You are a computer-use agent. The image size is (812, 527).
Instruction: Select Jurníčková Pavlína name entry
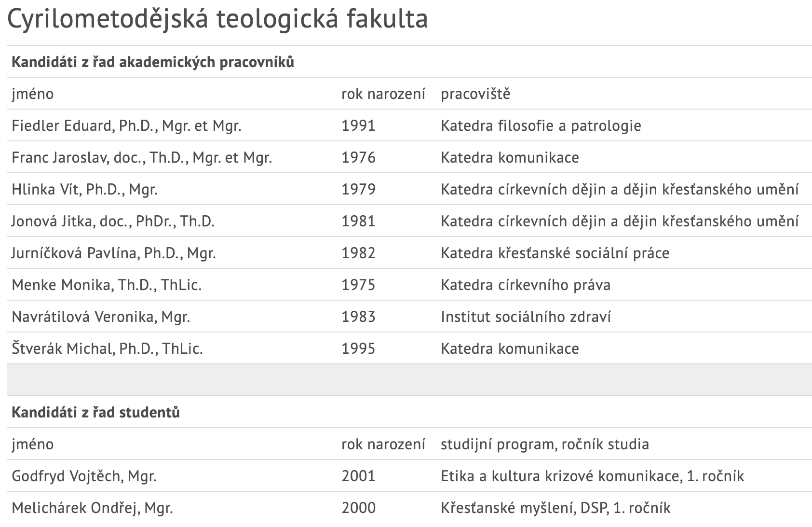point(113,253)
